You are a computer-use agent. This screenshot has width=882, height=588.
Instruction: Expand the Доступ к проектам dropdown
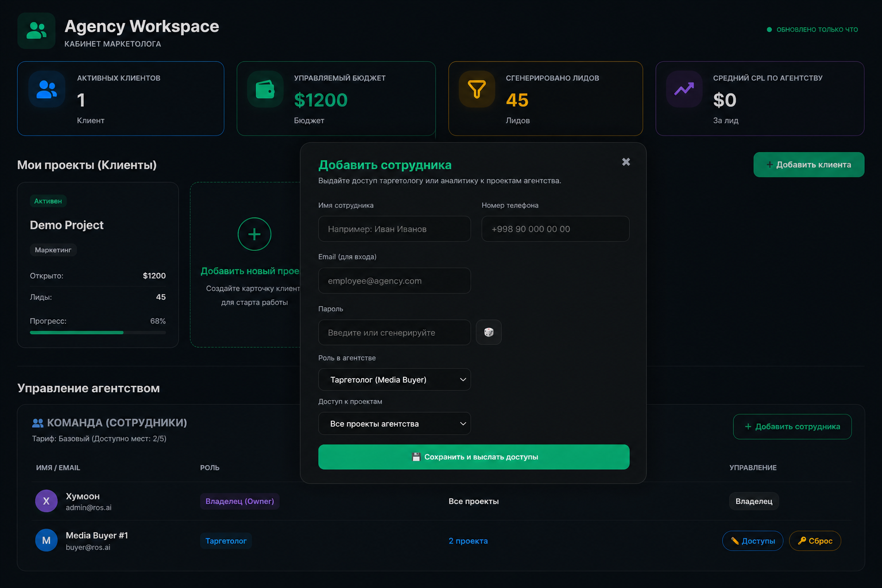coord(394,424)
